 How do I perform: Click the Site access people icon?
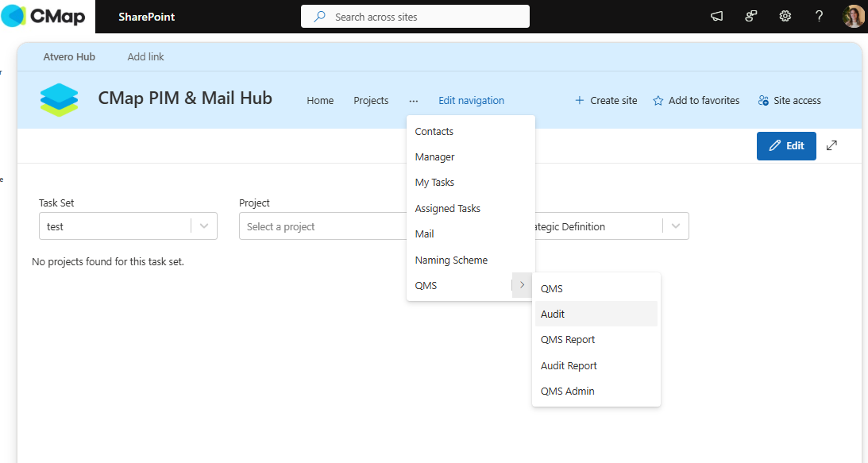763,100
